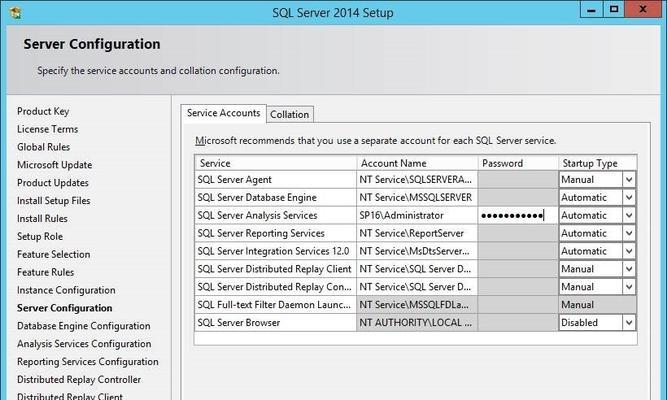Click the Database Engine Configuration step
The height and width of the screenshot is (400, 667).
click(84, 326)
